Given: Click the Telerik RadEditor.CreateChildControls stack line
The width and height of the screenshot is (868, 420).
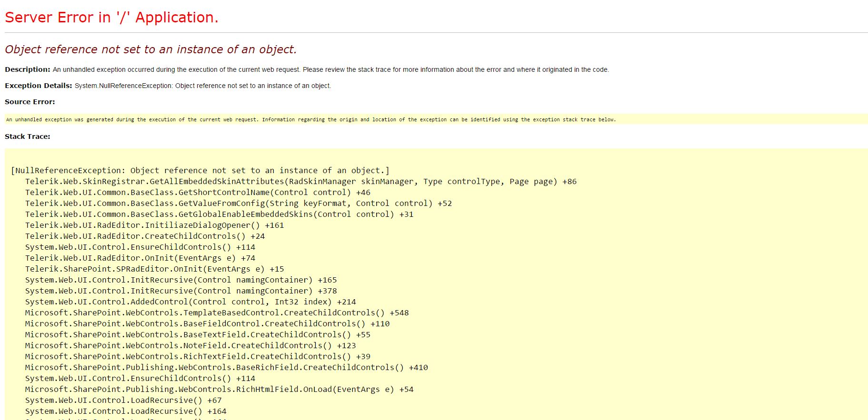Looking at the screenshot, I should [145, 236].
